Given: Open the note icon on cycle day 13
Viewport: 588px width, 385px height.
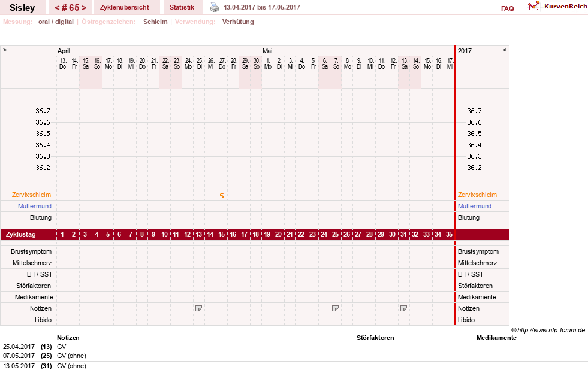Looking at the screenshot, I should coord(199,308).
